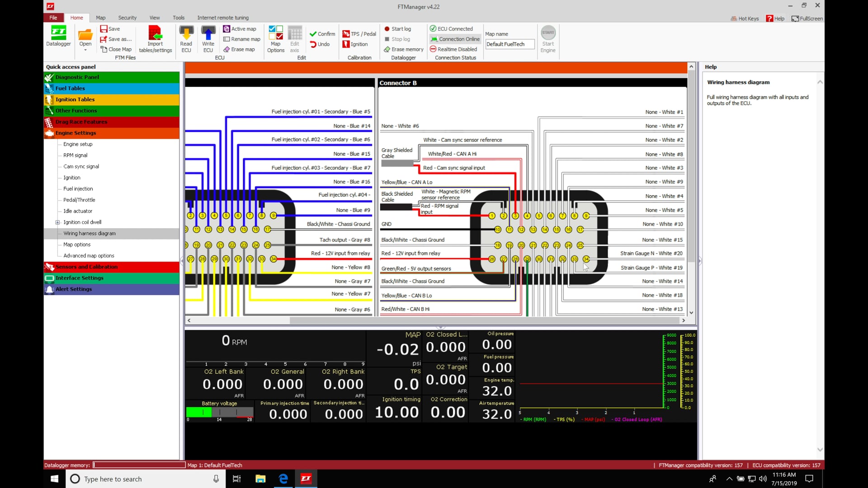Collapse the Help panel with its chevron

[820, 82]
